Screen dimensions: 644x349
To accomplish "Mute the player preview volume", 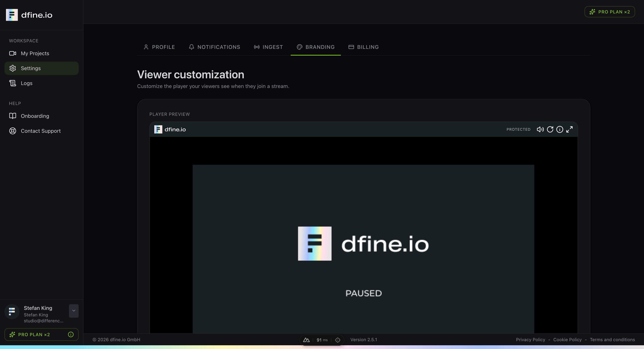I will (540, 129).
